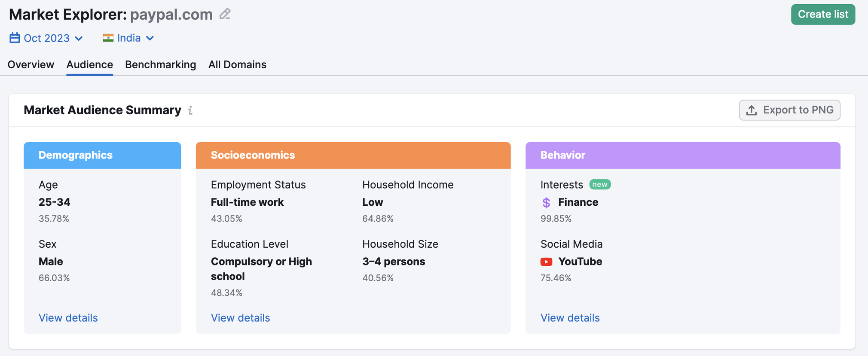This screenshot has width=868, height=356.
Task: Go to the Benchmarking tab
Action: tap(161, 64)
